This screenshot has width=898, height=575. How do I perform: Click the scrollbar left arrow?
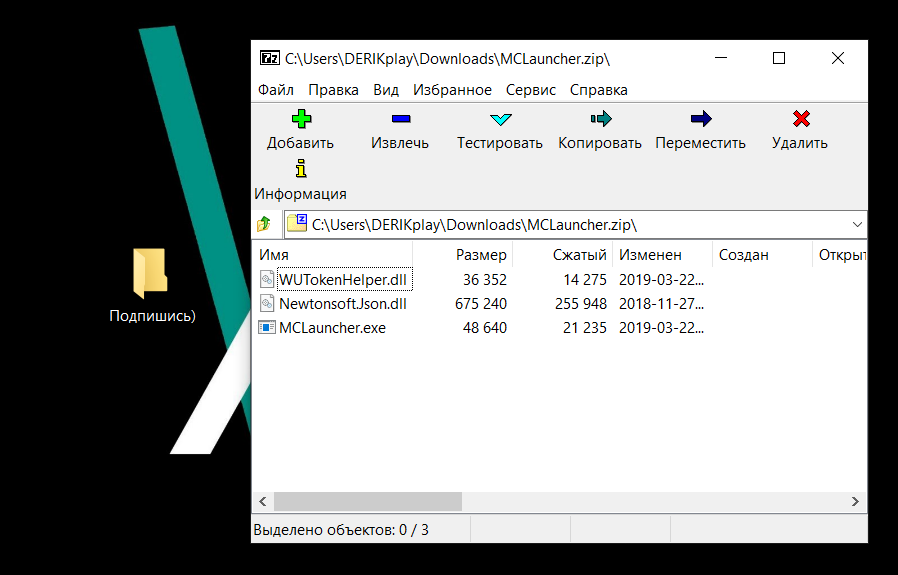tap(262, 501)
